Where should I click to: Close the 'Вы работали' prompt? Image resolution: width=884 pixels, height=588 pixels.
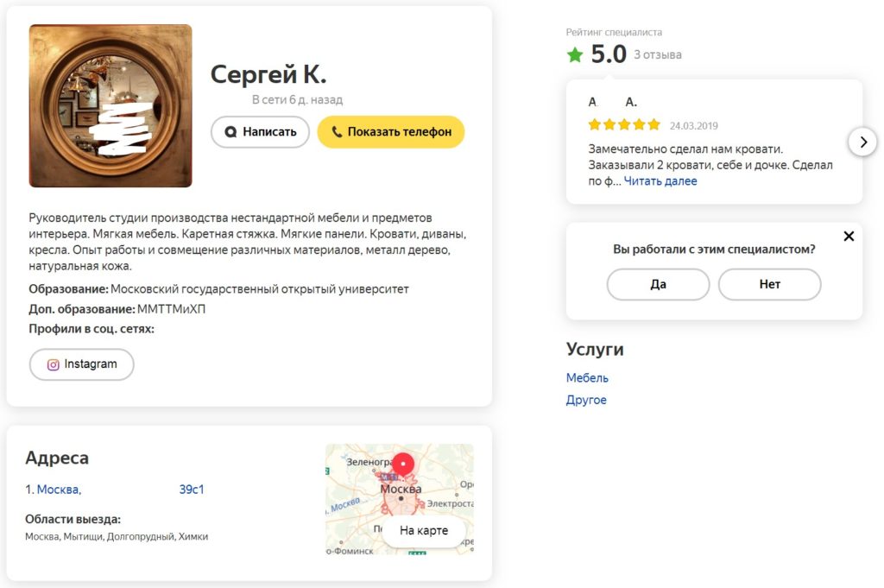[x=849, y=237]
